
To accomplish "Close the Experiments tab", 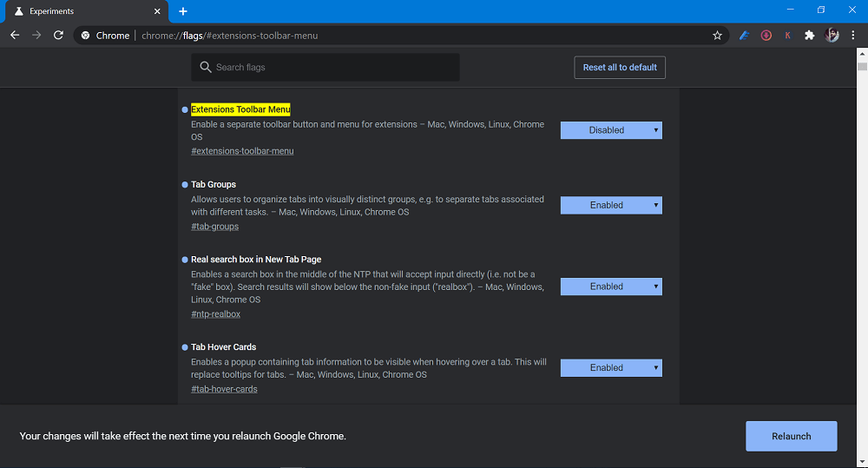I will (157, 11).
